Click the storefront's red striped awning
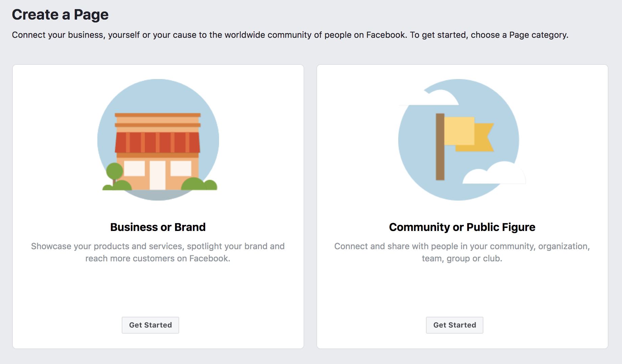This screenshot has height=364, width=622. click(x=158, y=142)
